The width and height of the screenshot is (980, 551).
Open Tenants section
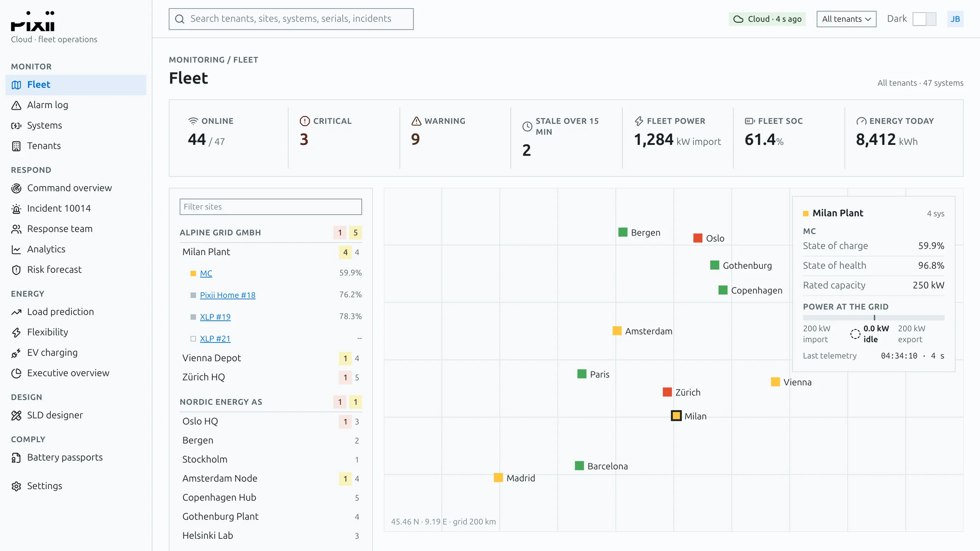point(76,146)
